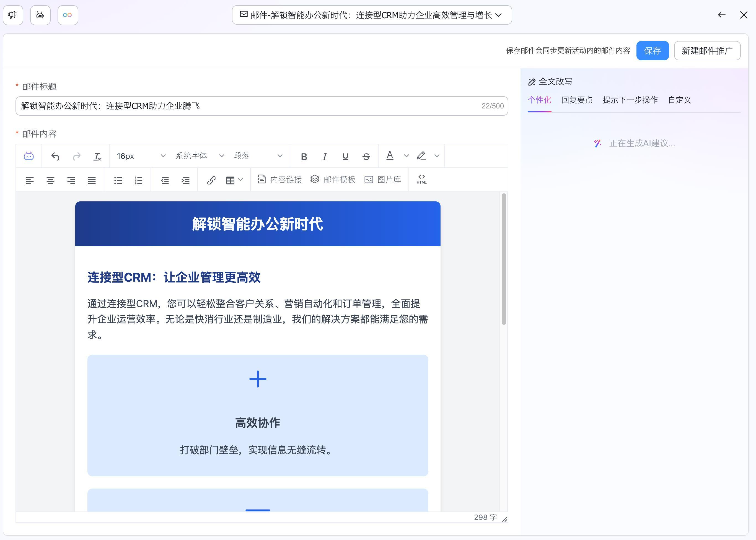
Task: Switch to the 回复要点 tab
Action: (577, 100)
